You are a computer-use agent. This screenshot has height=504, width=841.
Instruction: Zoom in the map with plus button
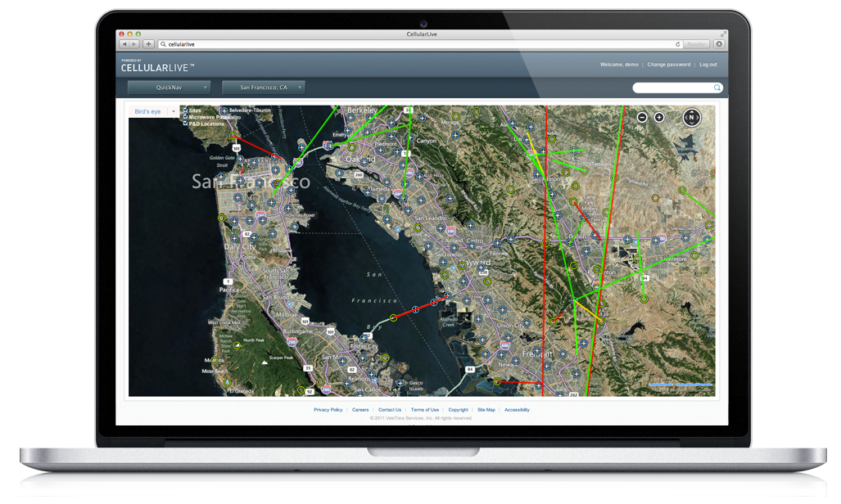point(659,118)
